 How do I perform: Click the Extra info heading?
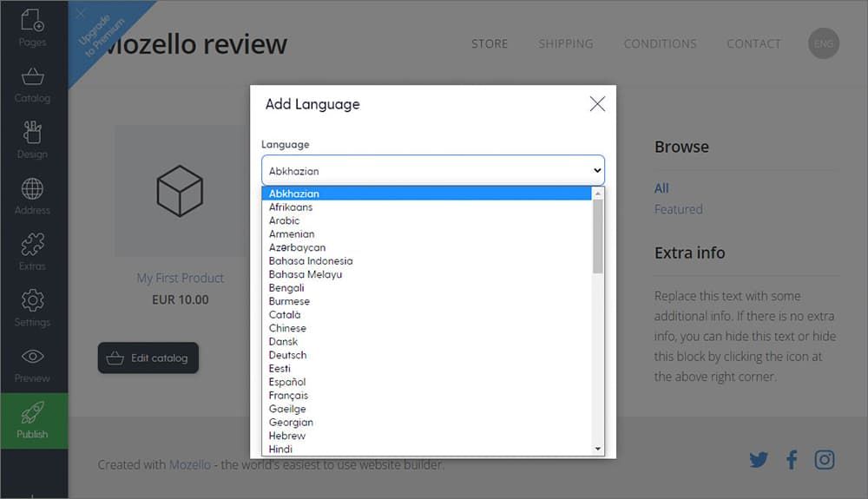pos(690,253)
